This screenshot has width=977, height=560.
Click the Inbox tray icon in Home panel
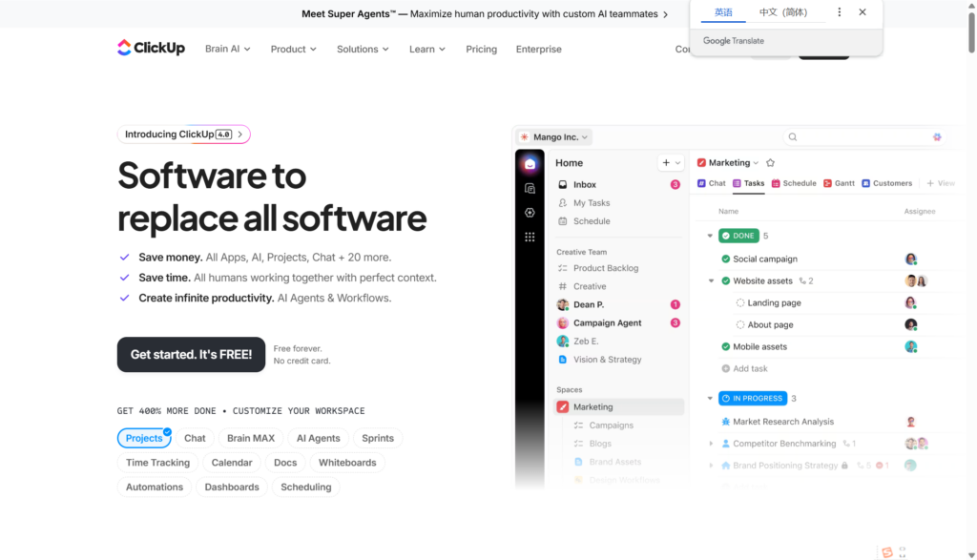coord(563,185)
